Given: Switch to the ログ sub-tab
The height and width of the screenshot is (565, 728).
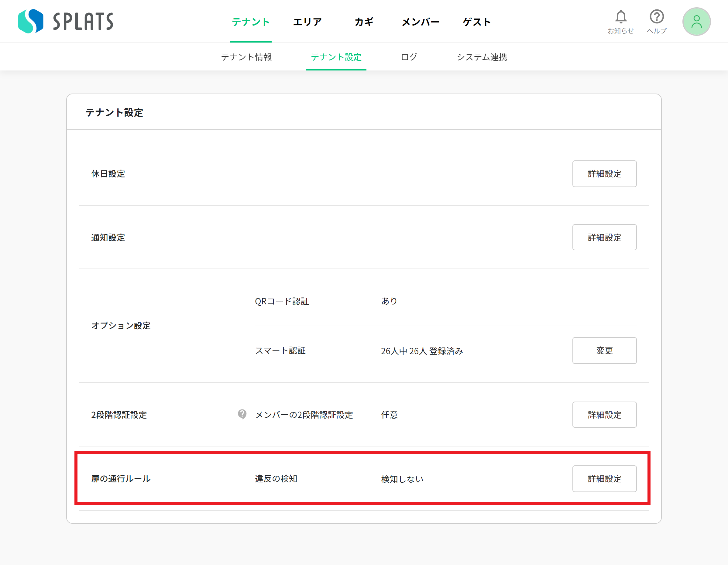Looking at the screenshot, I should [409, 57].
